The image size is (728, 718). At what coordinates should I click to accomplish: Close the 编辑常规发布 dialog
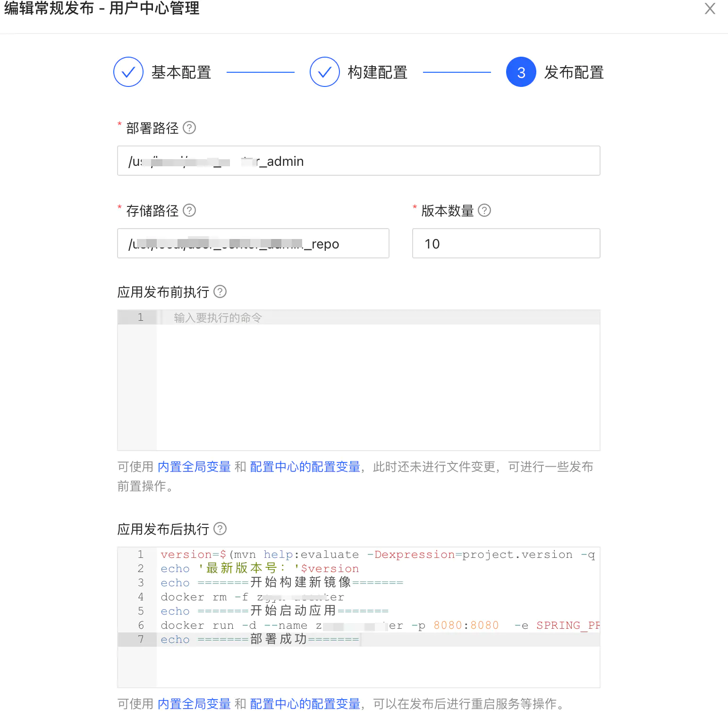[710, 9]
